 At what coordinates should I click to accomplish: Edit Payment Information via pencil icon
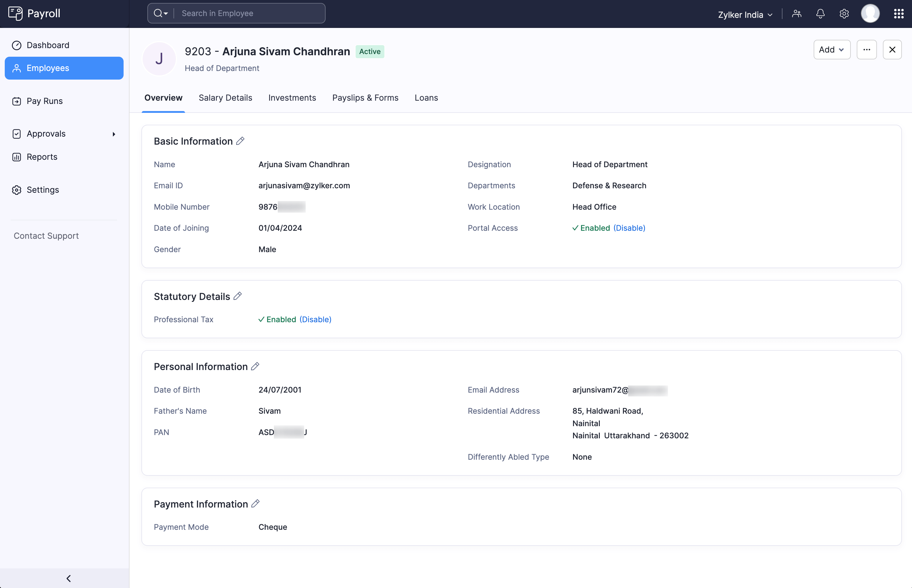(255, 504)
